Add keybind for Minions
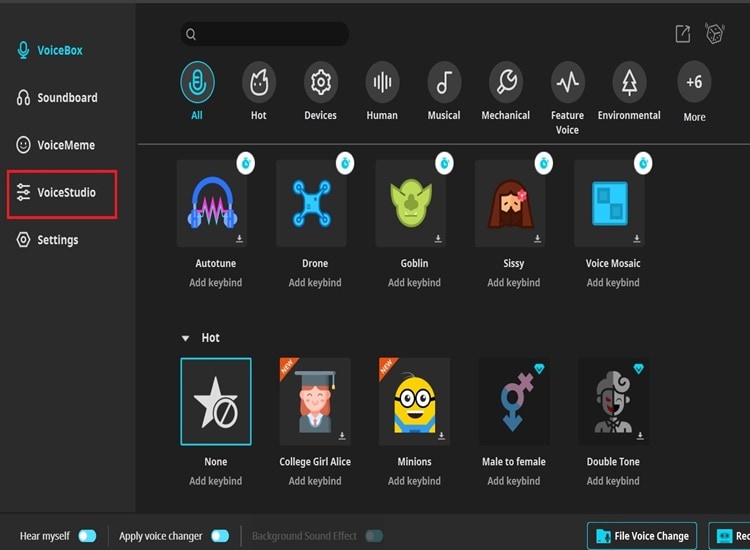The width and height of the screenshot is (750, 550). pyautogui.click(x=414, y=481)
